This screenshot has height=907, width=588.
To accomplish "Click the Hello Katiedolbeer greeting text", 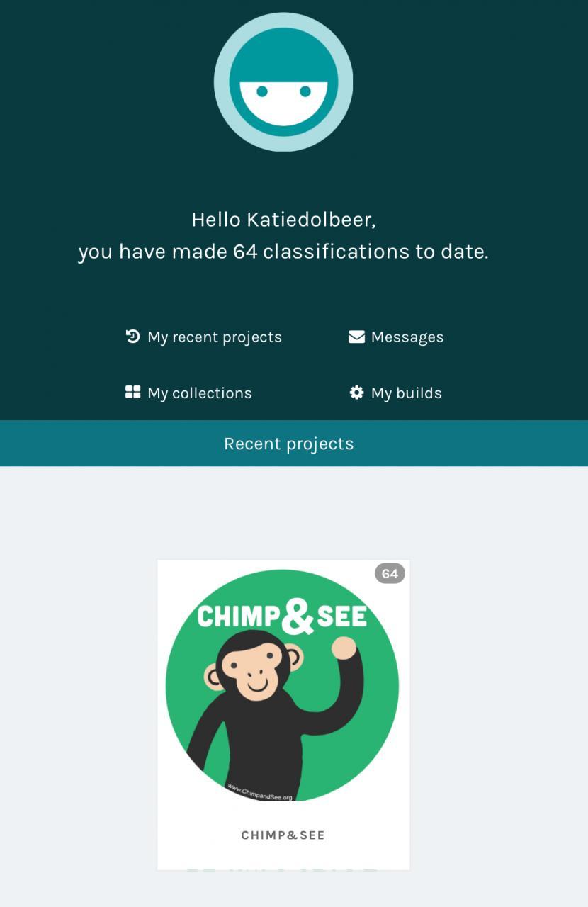I will click(x=283, y=220).
